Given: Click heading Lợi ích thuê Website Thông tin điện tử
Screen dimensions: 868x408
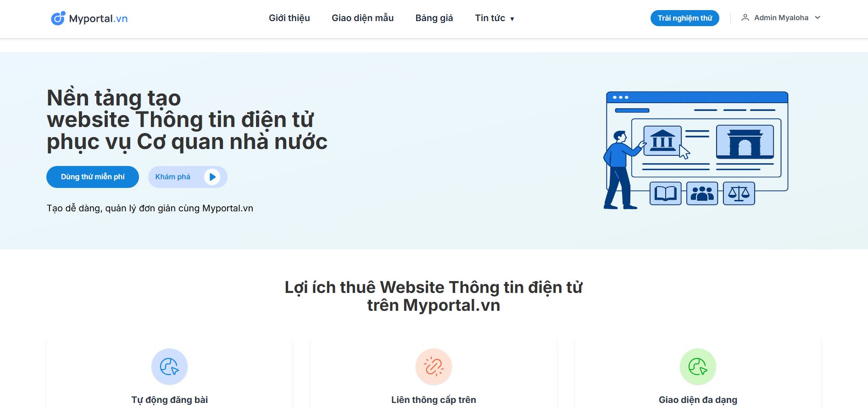Looking at the screenshot, I should [434, 296].
